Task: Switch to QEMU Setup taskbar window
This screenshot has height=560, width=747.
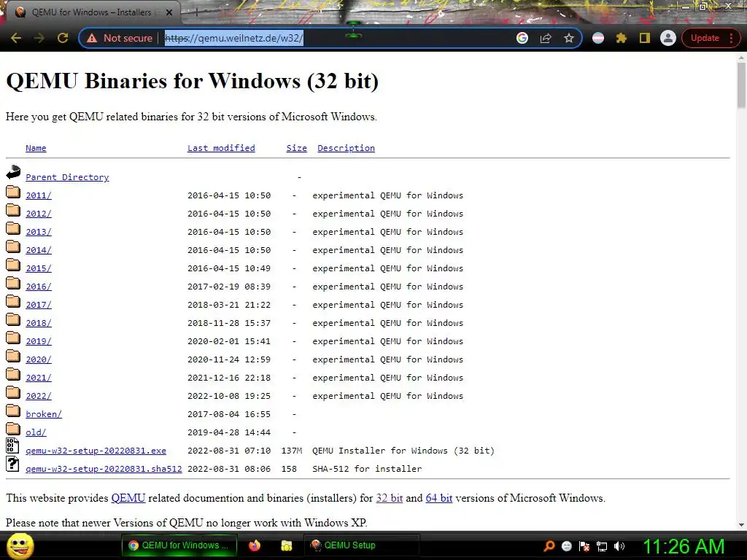Action: coord(360,545)
